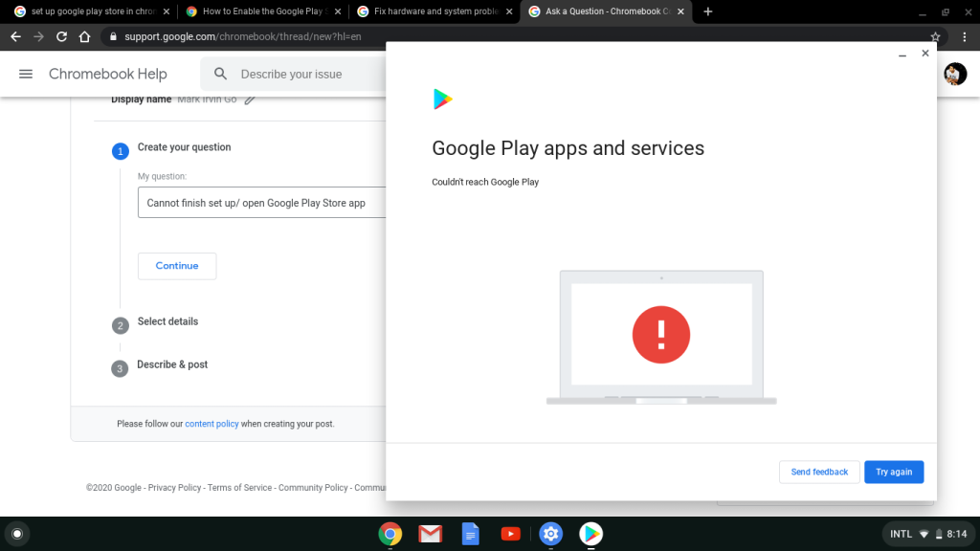The height and width of the screenshot is (551, 980).
Task: Click the Google Play logo in dialog
Action: click(442, 99)
